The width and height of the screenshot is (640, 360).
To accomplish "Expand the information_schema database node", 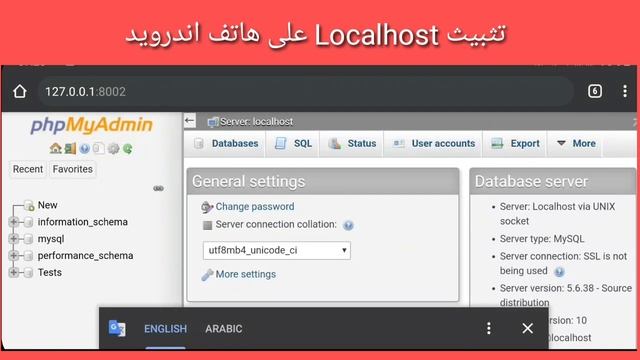I will pos(13,222).
